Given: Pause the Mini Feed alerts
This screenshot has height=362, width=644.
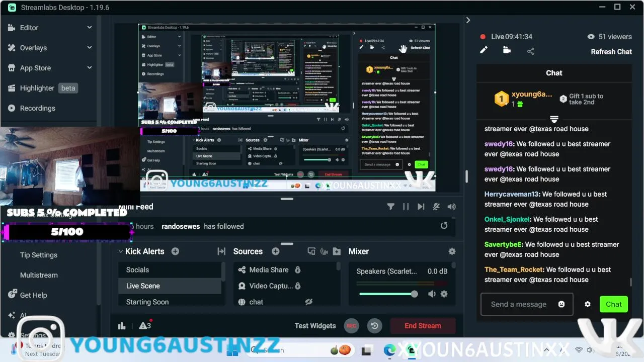Looking at the screenshot, I should point(406,207).
